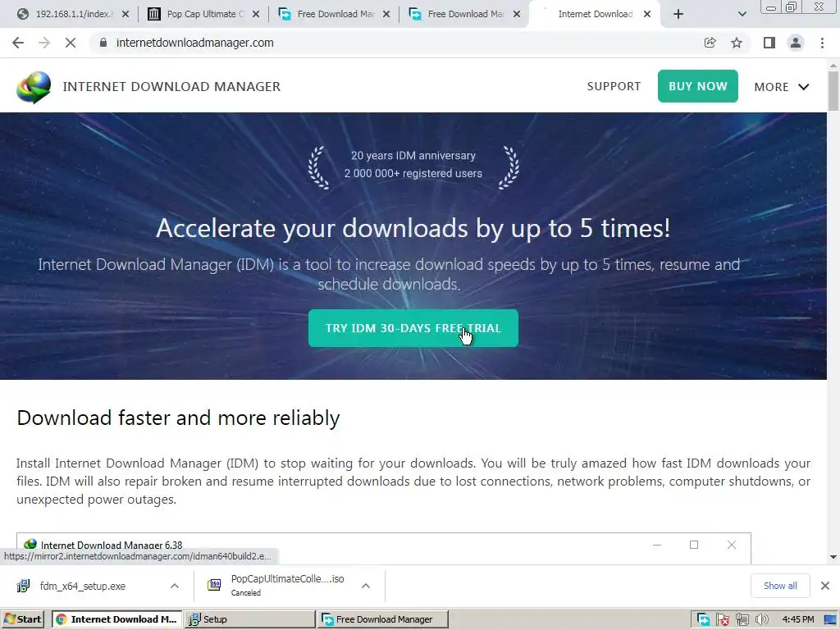
Task: Open the browser side panel
Action: 769,43
